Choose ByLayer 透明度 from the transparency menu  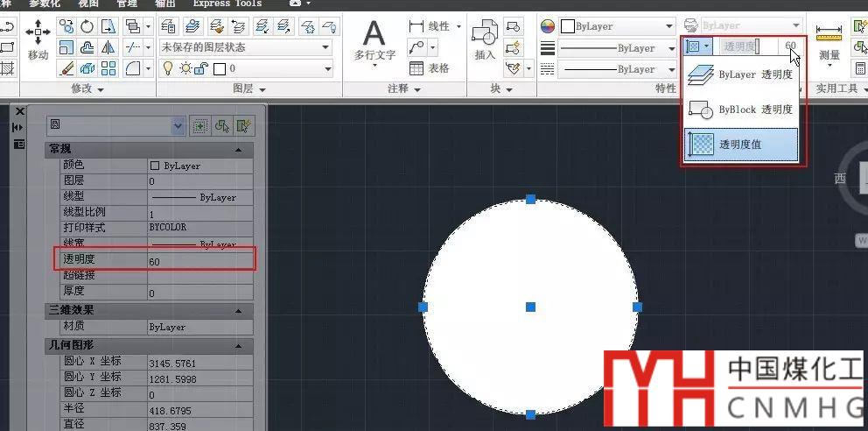(742, 75)
